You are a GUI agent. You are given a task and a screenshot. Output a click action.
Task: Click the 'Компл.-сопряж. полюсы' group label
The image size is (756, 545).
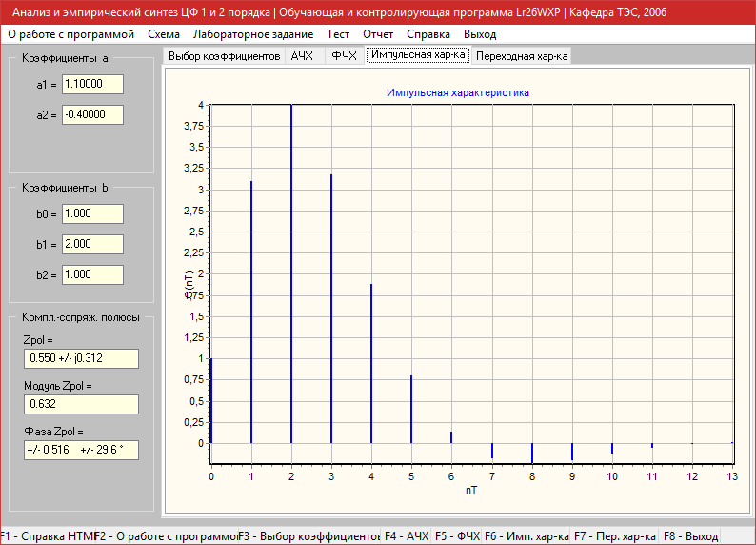pyautogui.click(x=81, y=317)
